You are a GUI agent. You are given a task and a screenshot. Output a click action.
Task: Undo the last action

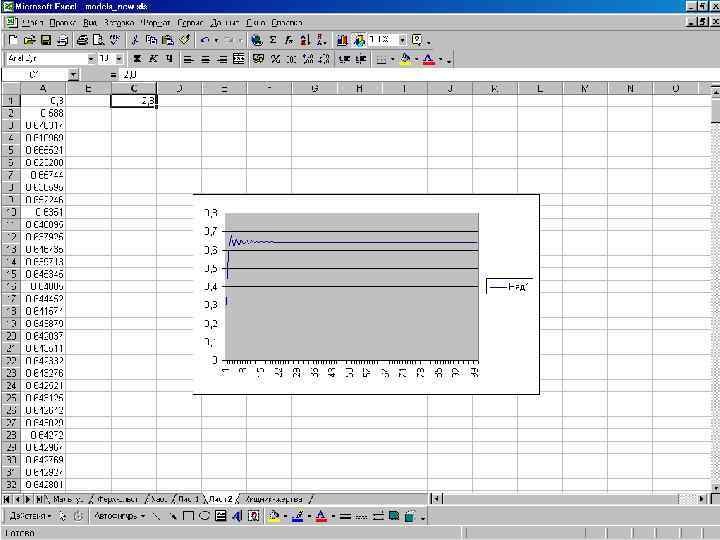click(205, 40)
